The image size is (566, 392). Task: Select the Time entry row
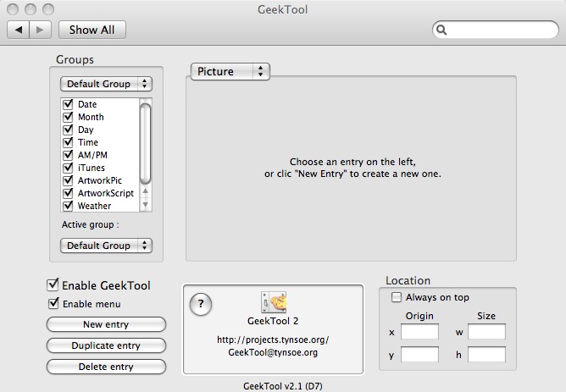coord(100,142)
